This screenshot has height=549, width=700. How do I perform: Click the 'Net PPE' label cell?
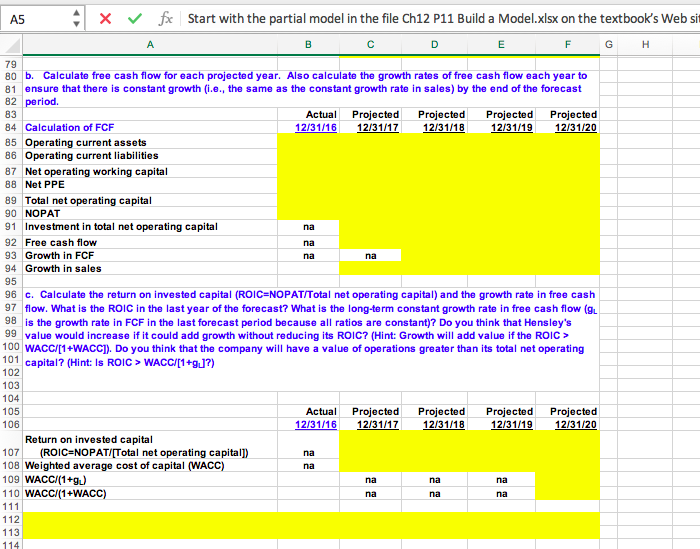click(x=150, y=185)
